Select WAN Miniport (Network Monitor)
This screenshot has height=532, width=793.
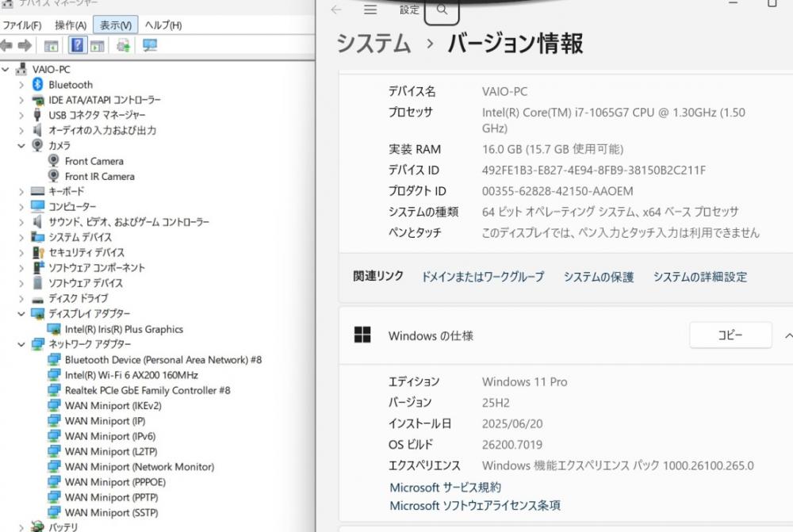139,466
